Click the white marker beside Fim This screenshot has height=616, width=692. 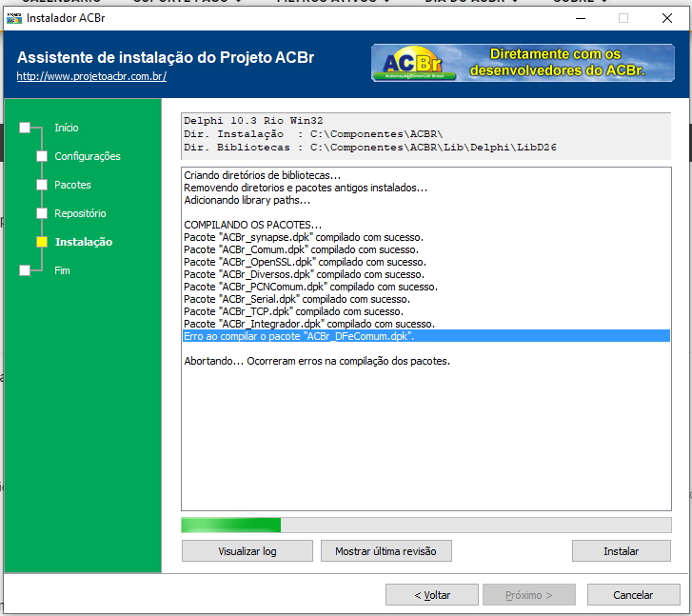click(25, 270)
